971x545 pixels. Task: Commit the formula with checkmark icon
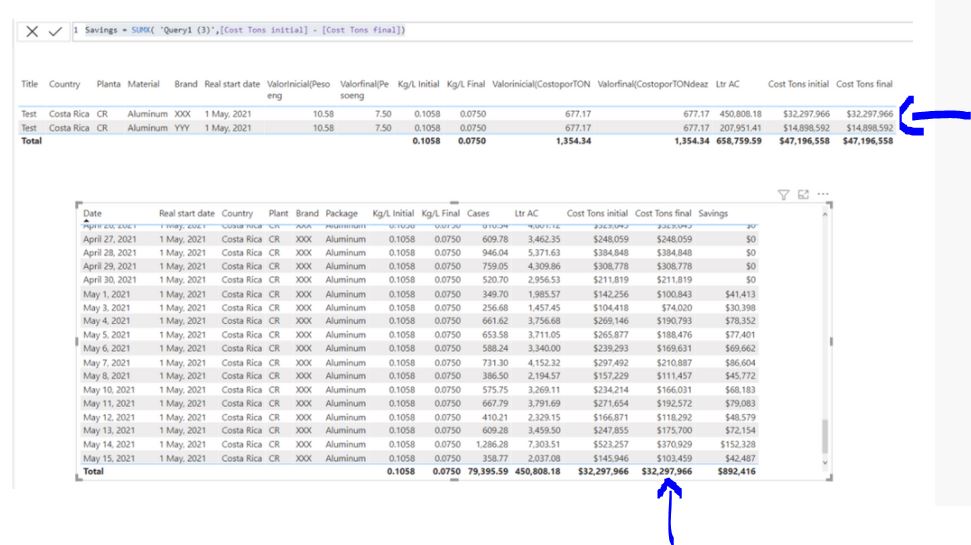click(55, 31)
